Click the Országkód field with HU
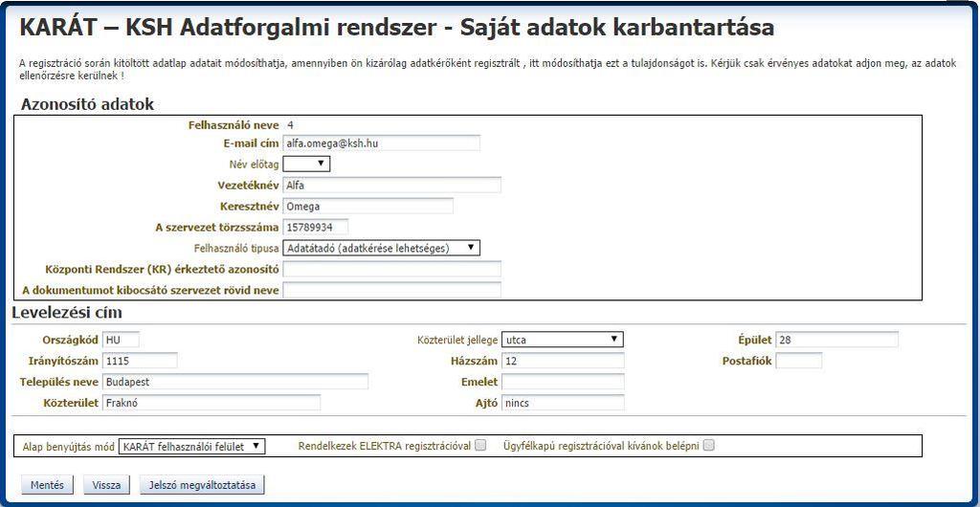 121,340
